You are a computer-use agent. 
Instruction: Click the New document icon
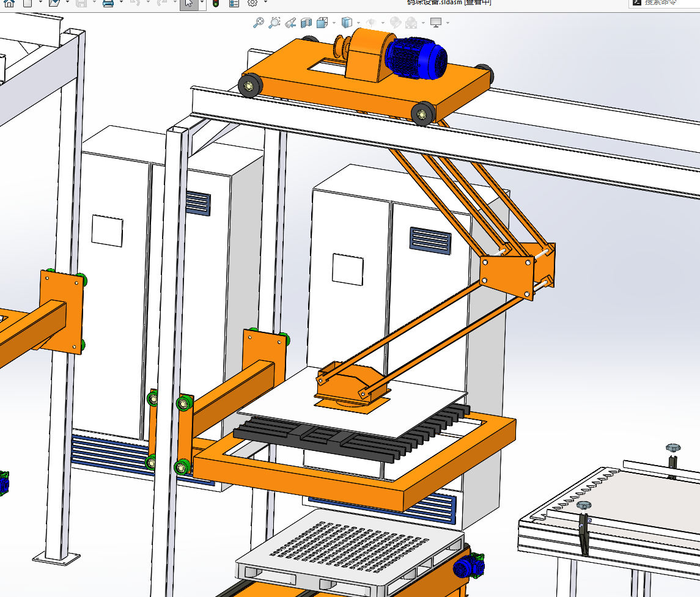tap(28, 2)
